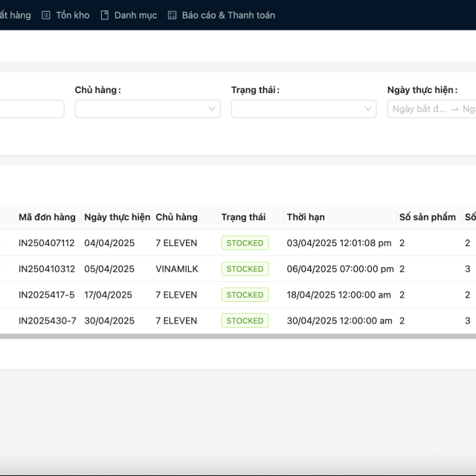The image size is (476, 476).
Task: Click 7 ELEVEN in row IN250407112
Action: (176, 243)
